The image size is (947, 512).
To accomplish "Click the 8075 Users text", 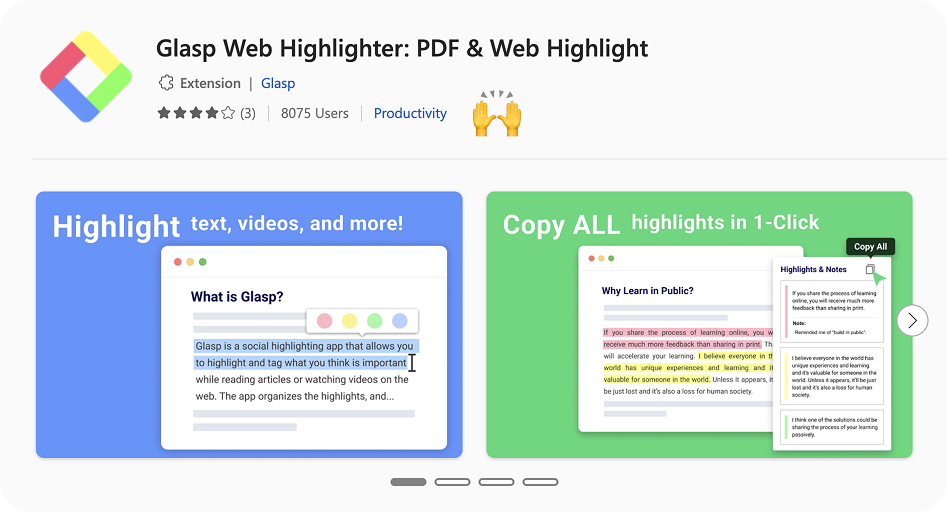I will click(x=315, y=114).
